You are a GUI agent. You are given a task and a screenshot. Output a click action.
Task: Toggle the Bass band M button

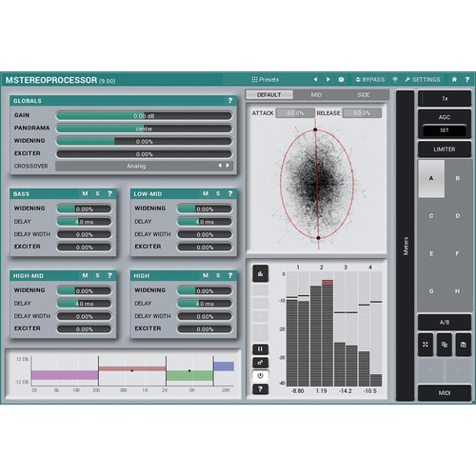pyautogui.click(x=85, y=193)
